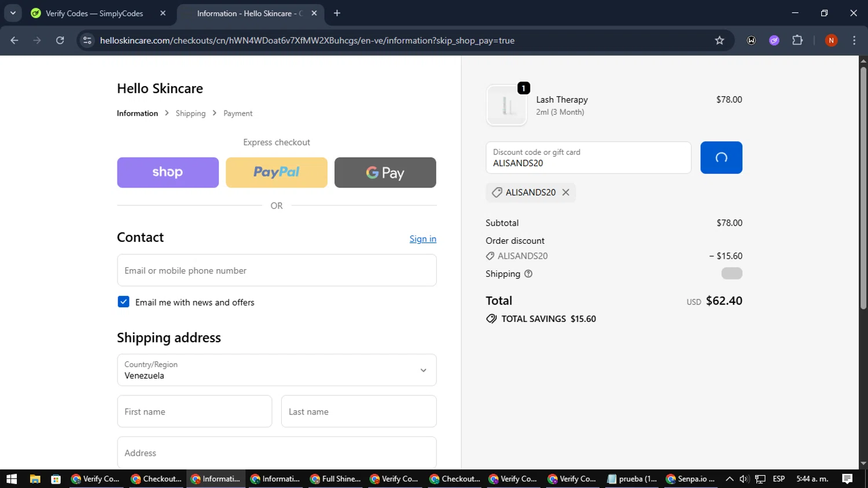Go to the Shipping breadcrumb step

(x=190, y=113)
